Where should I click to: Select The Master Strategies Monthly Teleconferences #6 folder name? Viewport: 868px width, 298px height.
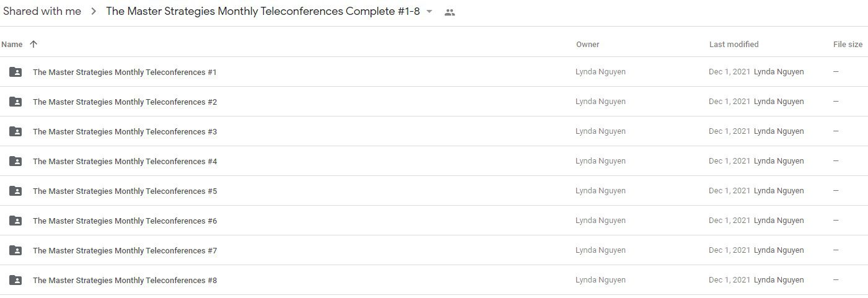[125, 221]
